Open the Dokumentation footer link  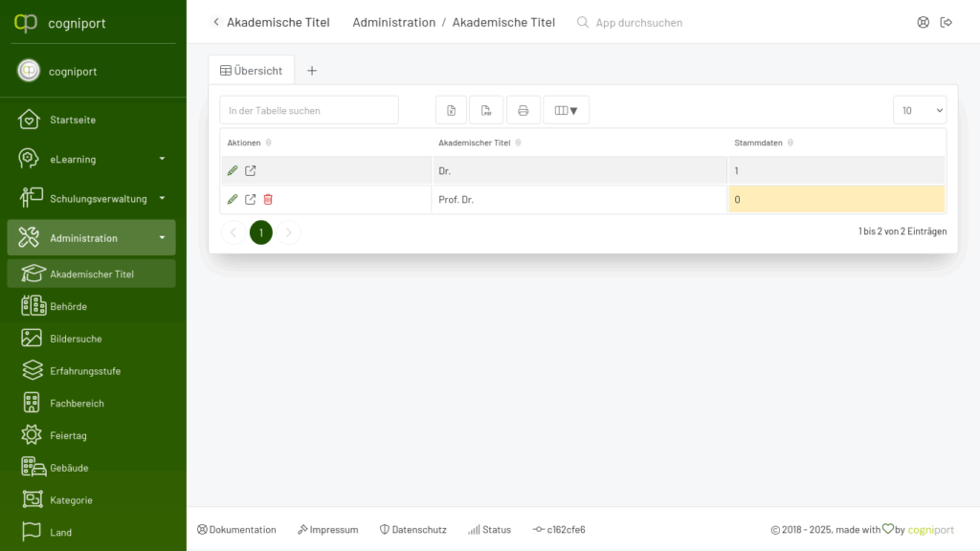pos(237,530)
